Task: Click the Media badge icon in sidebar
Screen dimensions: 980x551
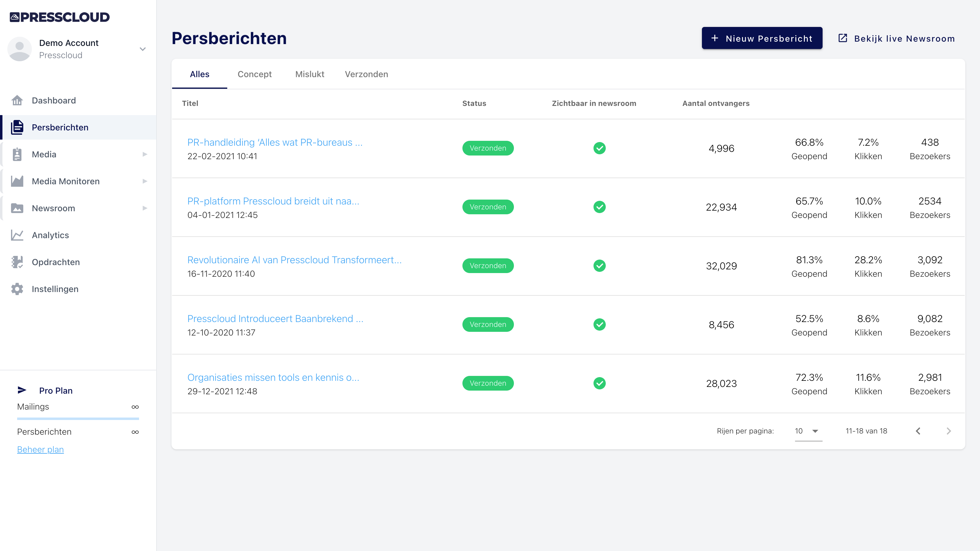Action: coord(17,154)
